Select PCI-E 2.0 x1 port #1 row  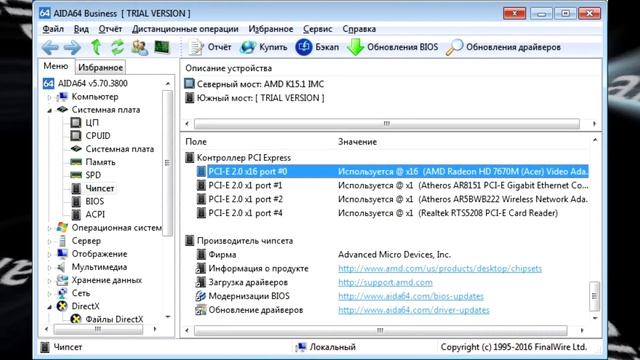392,185
